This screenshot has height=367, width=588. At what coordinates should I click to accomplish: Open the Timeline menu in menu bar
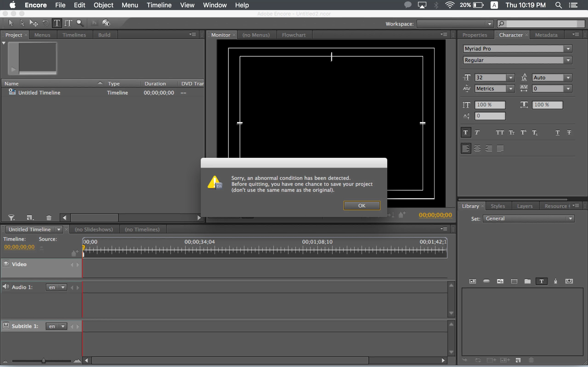159,5
